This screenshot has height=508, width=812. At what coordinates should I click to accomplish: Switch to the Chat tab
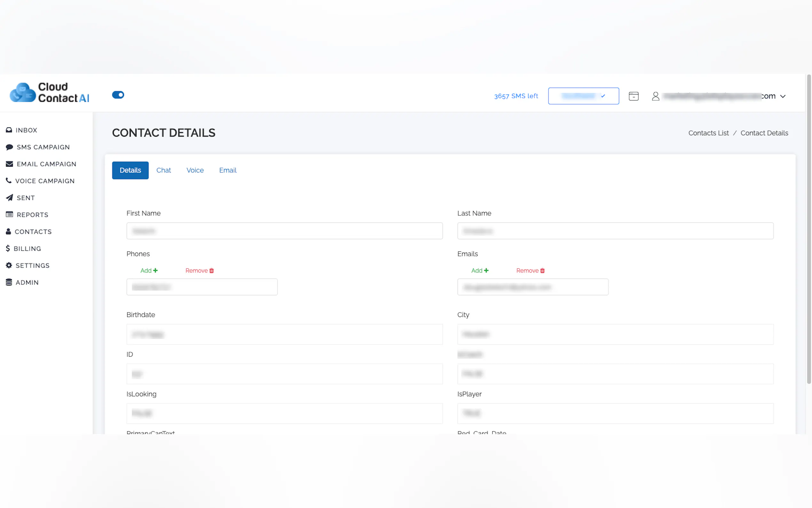[163, 170]
